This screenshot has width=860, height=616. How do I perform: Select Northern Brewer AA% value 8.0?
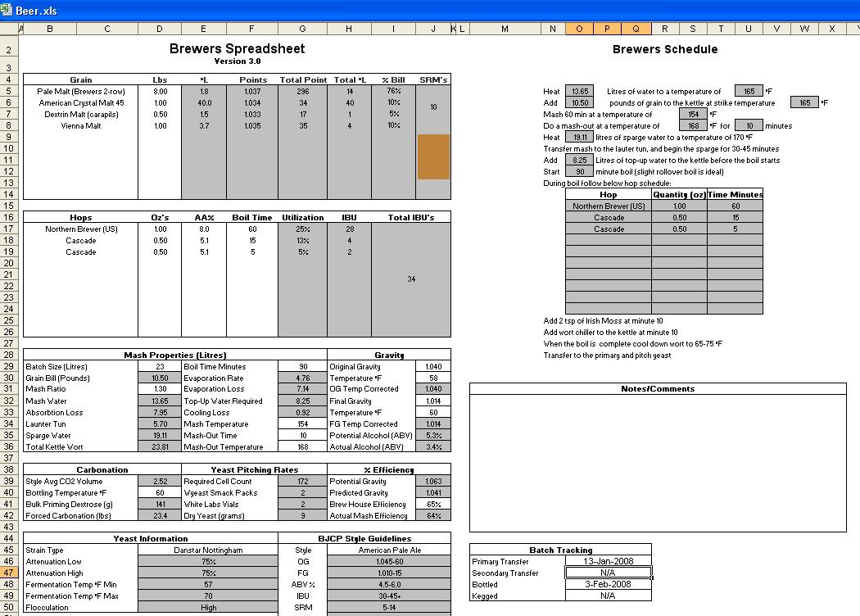[x=204, y=229]
